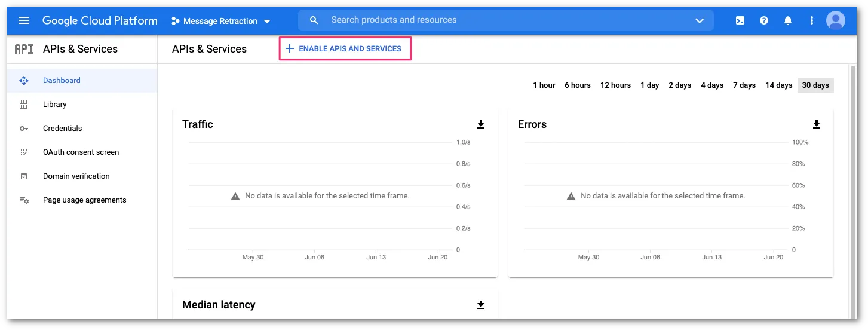The height and width of the screenshot is (330, 868).
Task: Download the Traffic chart data
Action: click(x=481, y=124)
